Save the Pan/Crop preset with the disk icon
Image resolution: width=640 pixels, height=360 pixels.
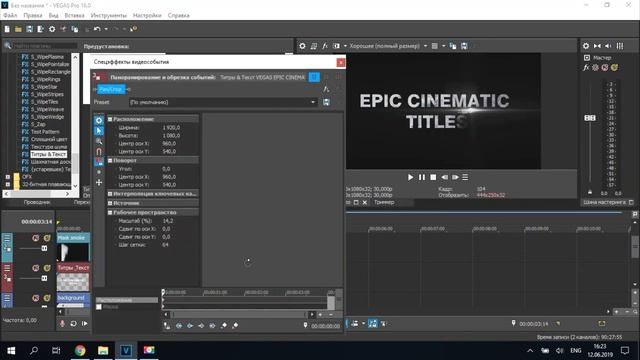(326, 102)
